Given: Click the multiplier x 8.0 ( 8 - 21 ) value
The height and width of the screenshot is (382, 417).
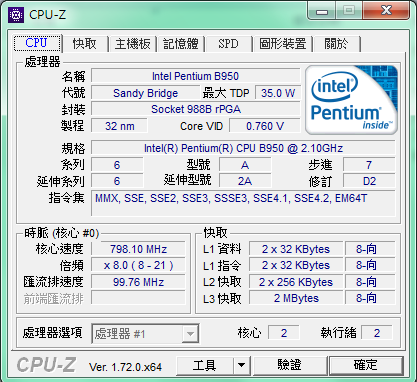Looking at the screenshot, I should [138, 265].
